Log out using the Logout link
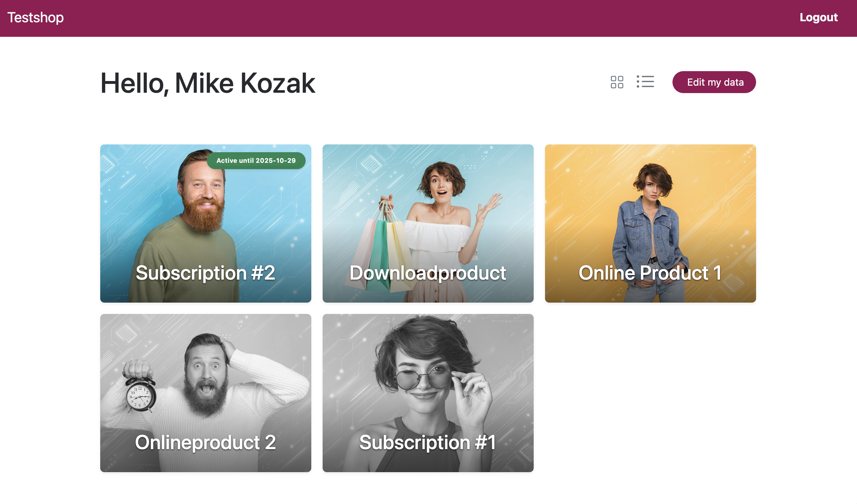Image resolution: width=857 pixels, height=504 pixels. [818, 17]
